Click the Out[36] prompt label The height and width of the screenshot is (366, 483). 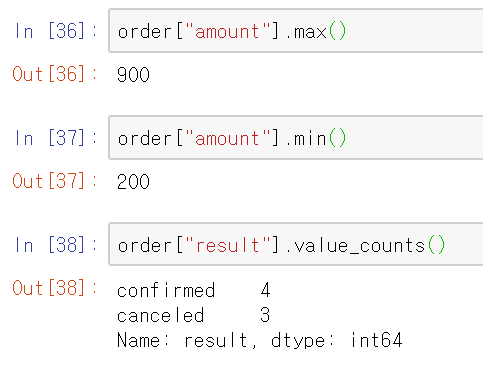(x=55, y=74)
